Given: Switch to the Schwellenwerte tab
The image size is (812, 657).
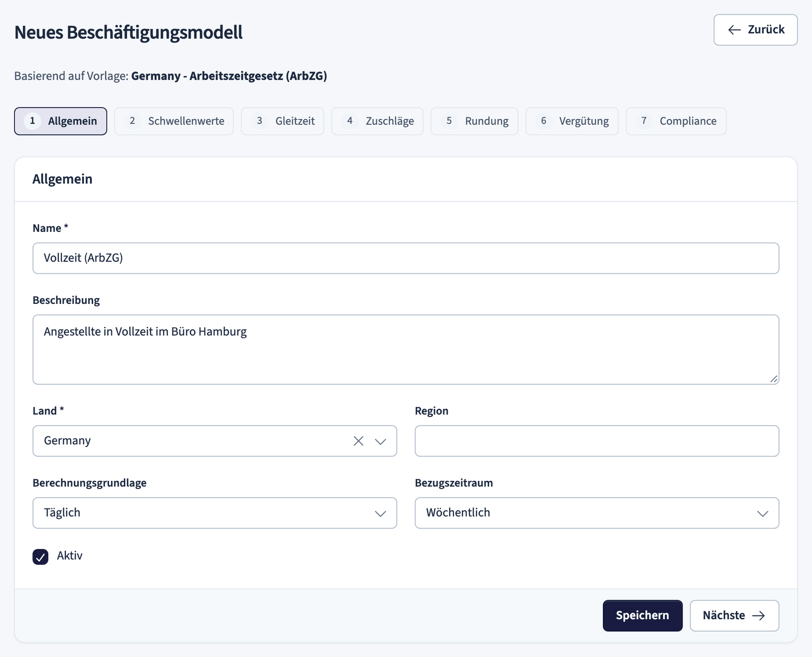Looking at the screenshot, I should pyautogui.click(x=174, y=121).
